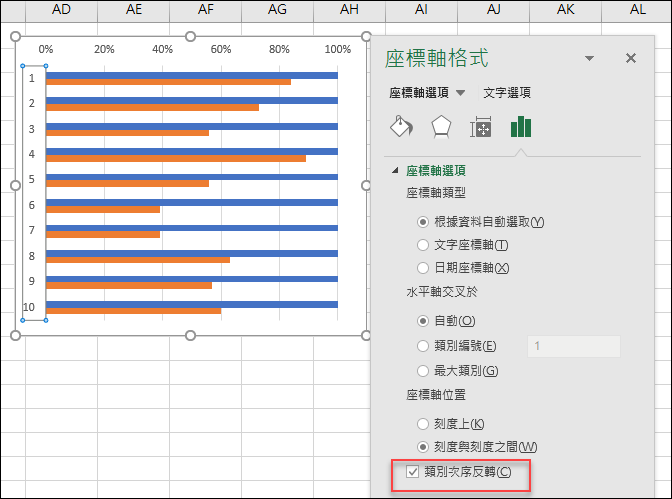Click the orange bar of category 10
This screenshot has height=499, width=672.
[133, 311]
